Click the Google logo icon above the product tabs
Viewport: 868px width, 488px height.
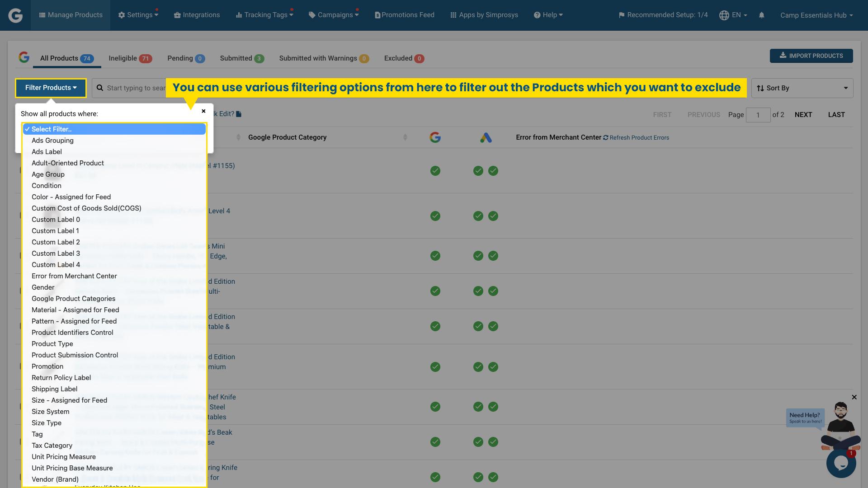point(24,57)
